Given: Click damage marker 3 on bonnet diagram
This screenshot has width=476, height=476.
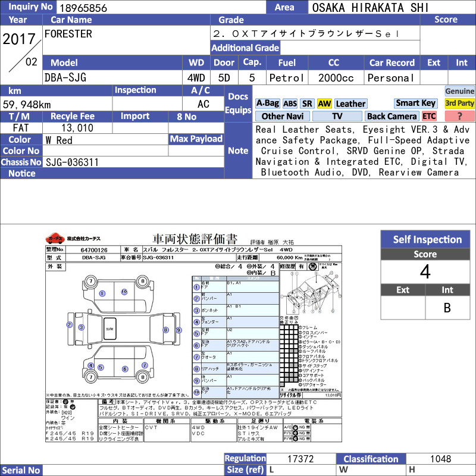Looking at the screenshot, I should (x=81, y=327).
